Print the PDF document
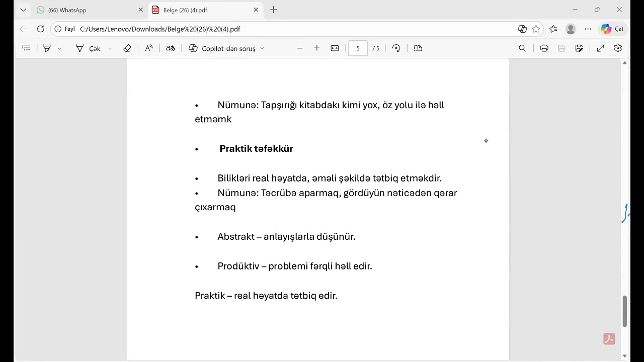This screenshot has height=362, width=644. [544, 48]
